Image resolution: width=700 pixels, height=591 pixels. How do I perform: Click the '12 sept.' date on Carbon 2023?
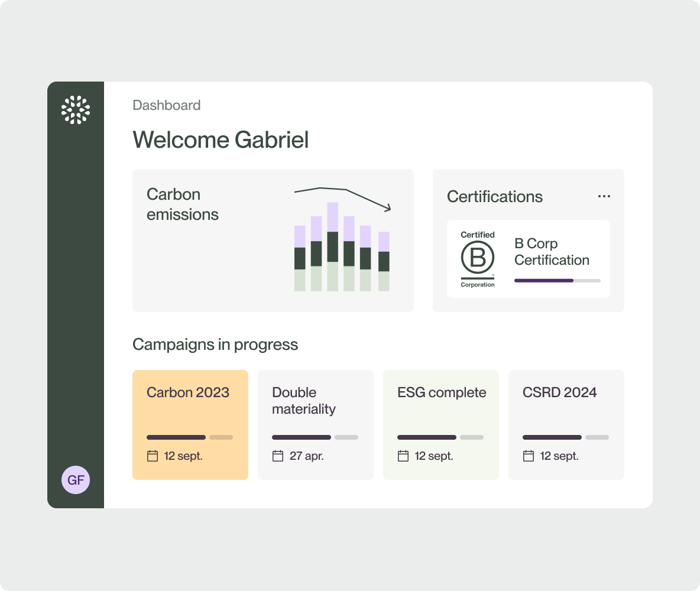[183, 456]
